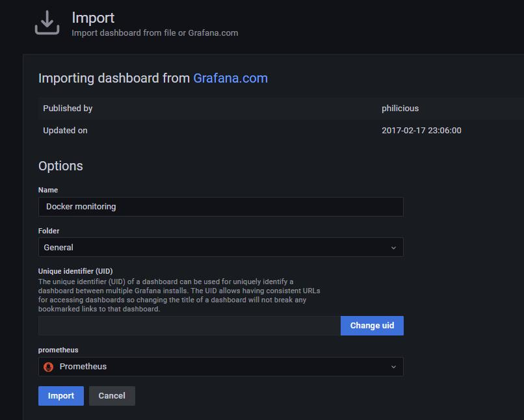524x420 pixels.
Task: Click subtitle "Import dashboard from file or Grafana.com"
Action: click(x=155, y=33)
